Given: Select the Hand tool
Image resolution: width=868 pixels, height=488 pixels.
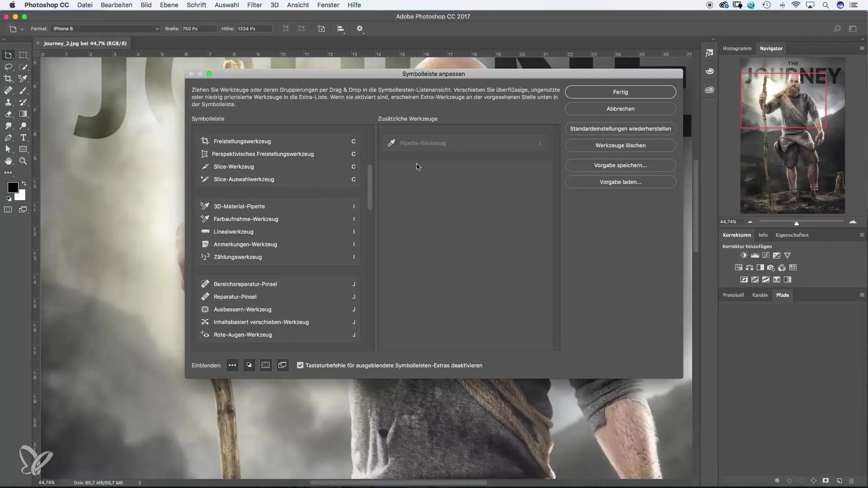Looking at the screenshot, I should point(8,161).
